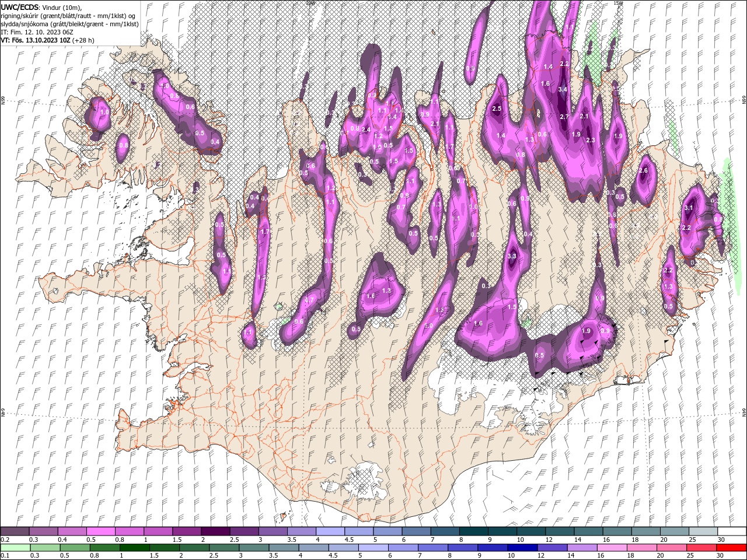The image size is (747, 560).
Task: Click the 'IT: Fim. 12. 10. 2023 06Z' line
Action: pos(37,32)
